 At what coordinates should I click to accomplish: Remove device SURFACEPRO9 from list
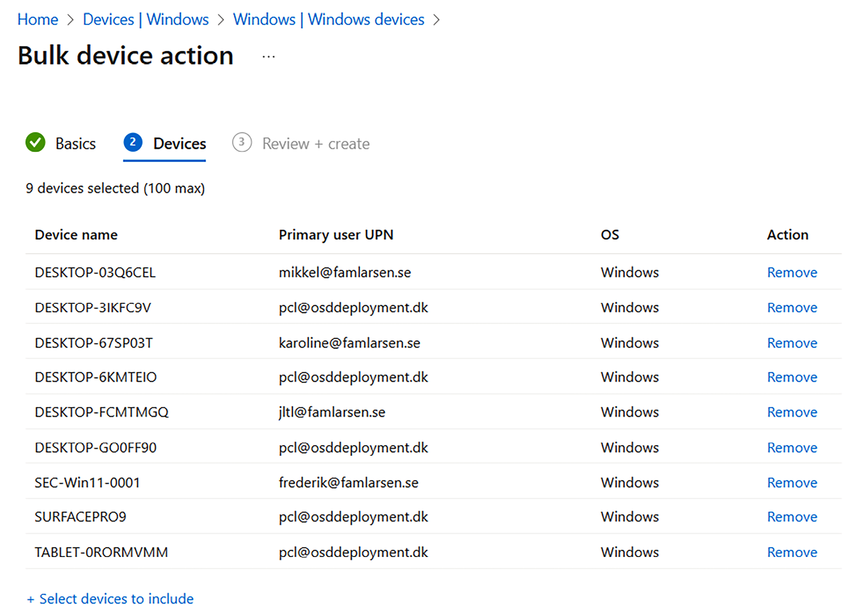[792, 517]
